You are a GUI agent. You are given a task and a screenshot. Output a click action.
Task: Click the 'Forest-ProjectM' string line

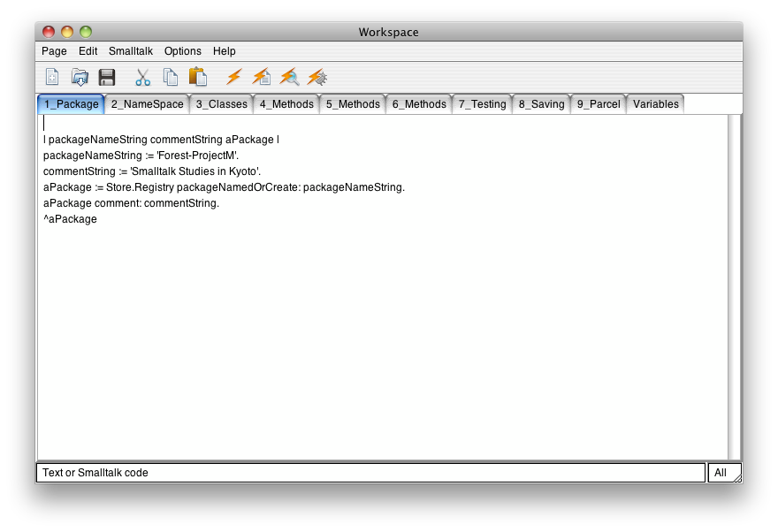pyautogui.click(x=141, y=156)
